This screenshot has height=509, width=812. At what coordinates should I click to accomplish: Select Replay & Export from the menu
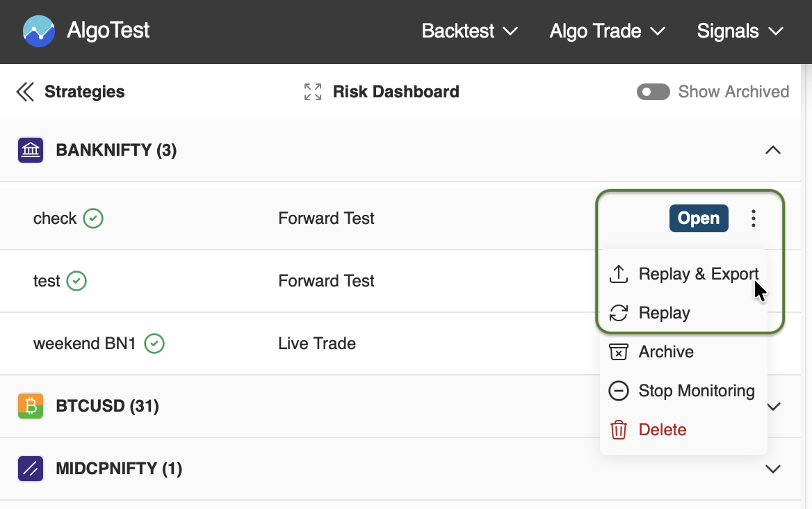click(x=698, y=274)
